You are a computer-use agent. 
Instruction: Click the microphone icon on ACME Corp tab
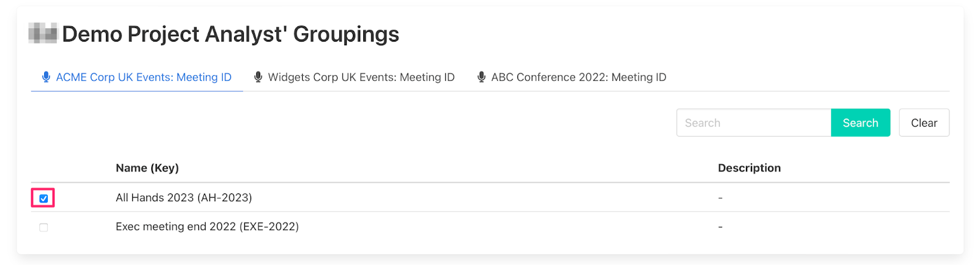click(x=46, y=77)
